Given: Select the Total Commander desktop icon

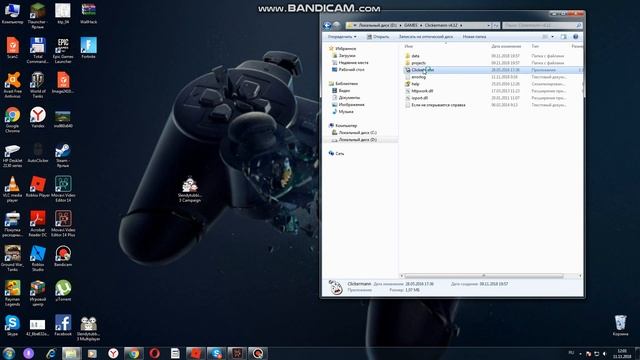Looking at the screenshot, I should click(38, 50).
